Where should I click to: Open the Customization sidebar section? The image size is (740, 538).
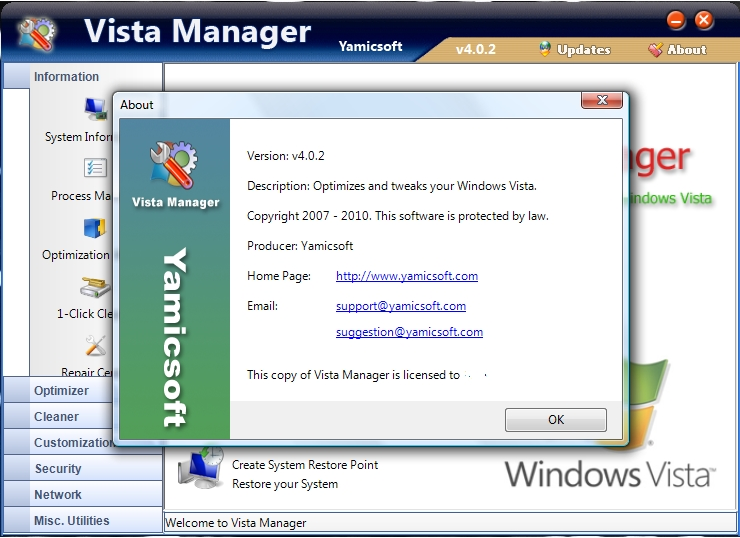pyautogui.click(x=74, y=443)
